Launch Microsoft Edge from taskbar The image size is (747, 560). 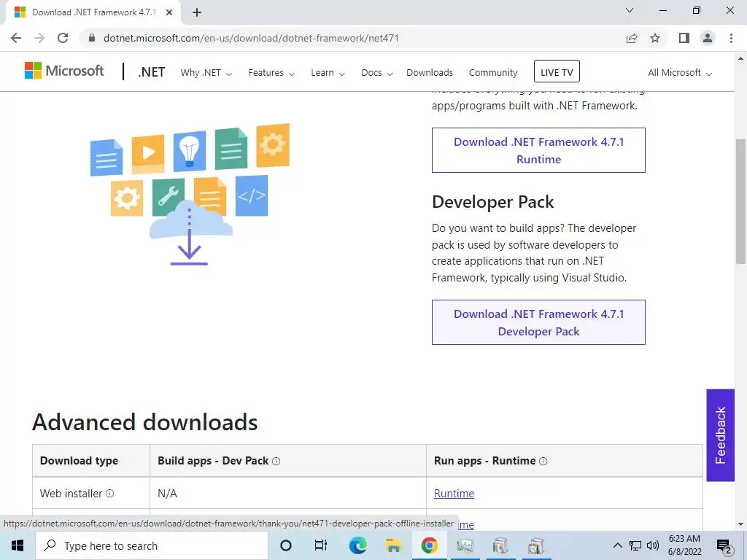click(357, 545)
